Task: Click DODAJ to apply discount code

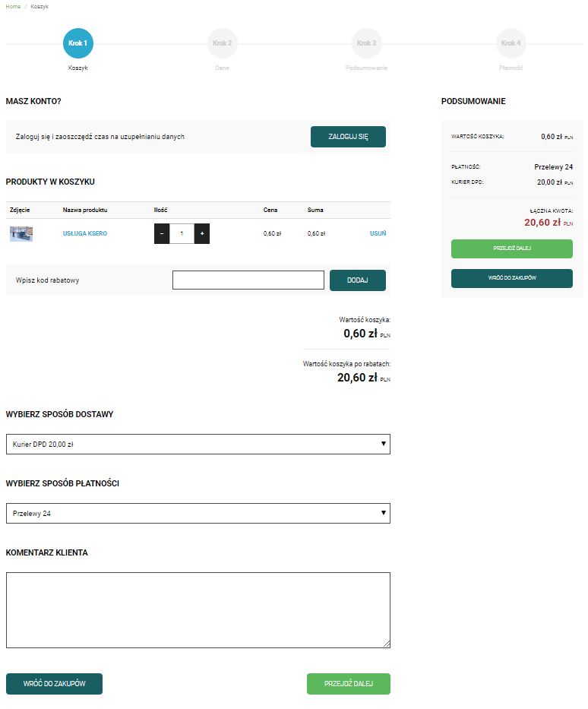Action: pos(358,280)
